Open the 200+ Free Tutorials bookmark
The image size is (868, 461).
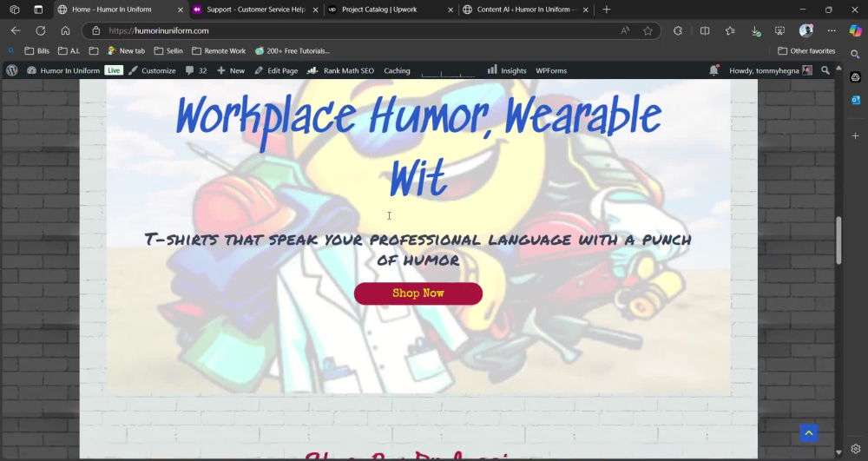point(293,51)
